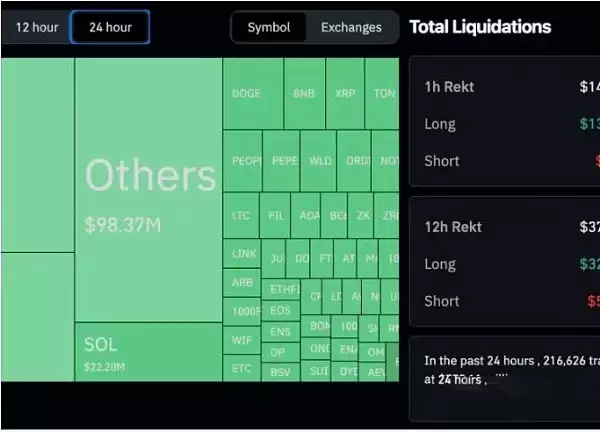Open the FIL heatmap tile
Viewport: 600px width, 433px height.
pyautogui.click(x=275, y=215)
